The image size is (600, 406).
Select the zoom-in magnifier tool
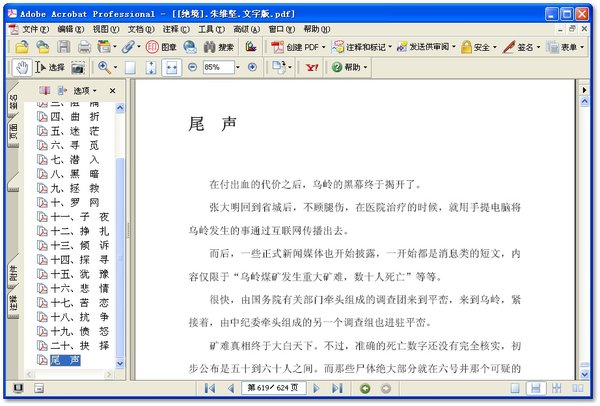(x=104, y=68)
